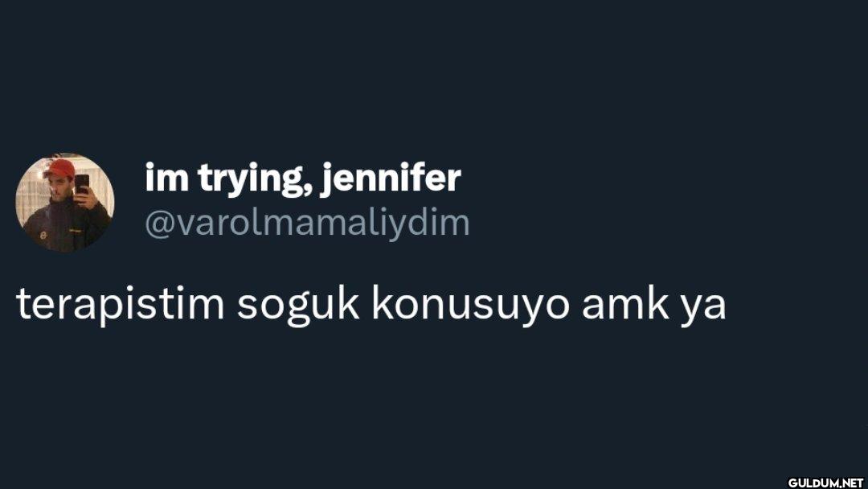The width and height of the screenshot is (868, 489).
Task: Select the tweet text line
Action: pyautogui.click(x=371, y=305)
